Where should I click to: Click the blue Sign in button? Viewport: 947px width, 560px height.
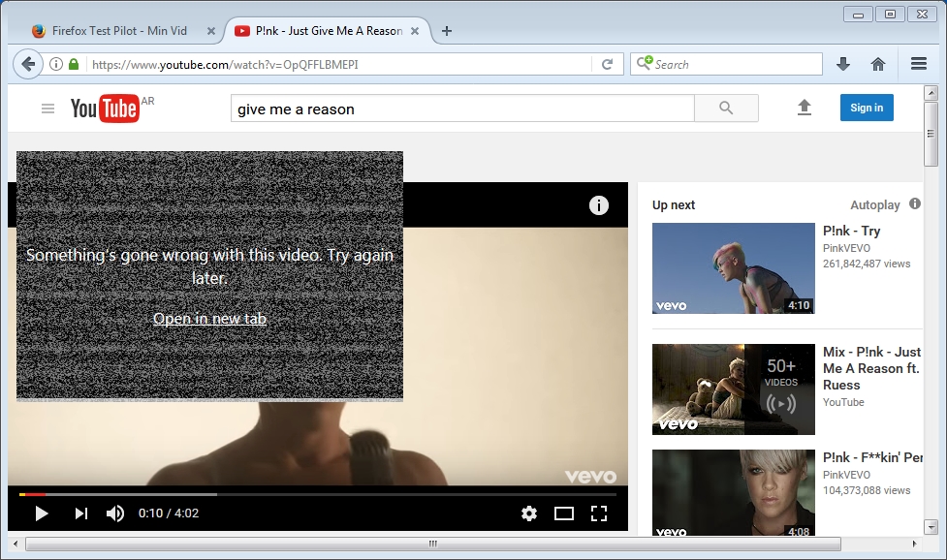[867, 108]
